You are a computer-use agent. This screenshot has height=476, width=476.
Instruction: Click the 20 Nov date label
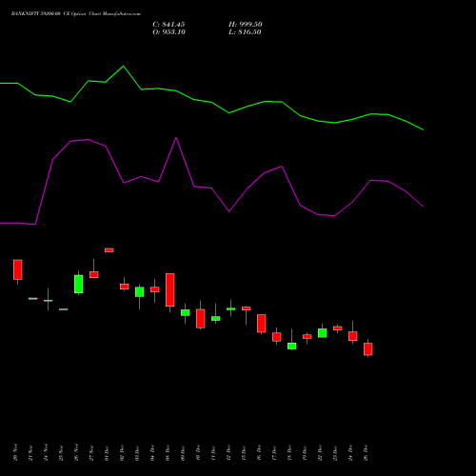point(15,452)
